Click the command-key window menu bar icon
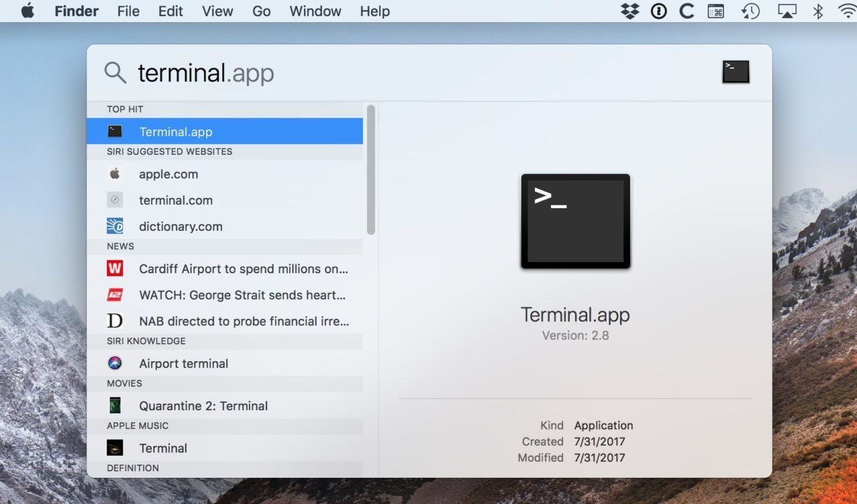857x504 pixels. tap(716, 11)
